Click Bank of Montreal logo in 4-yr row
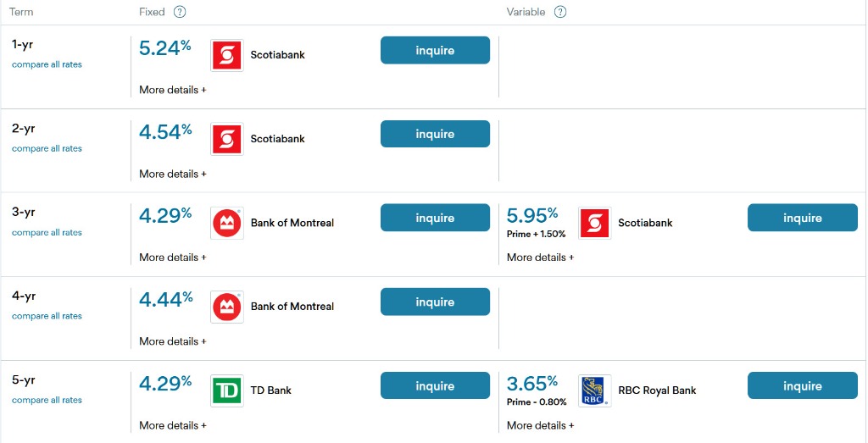The image size is (868, 443). click(x=226, y=307)
